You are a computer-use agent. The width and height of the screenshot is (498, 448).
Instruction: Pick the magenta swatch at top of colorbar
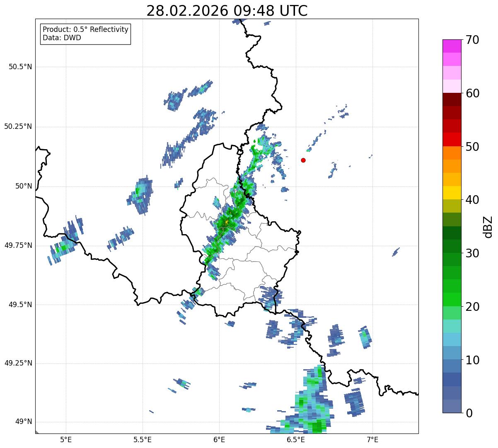coord(452,46)
